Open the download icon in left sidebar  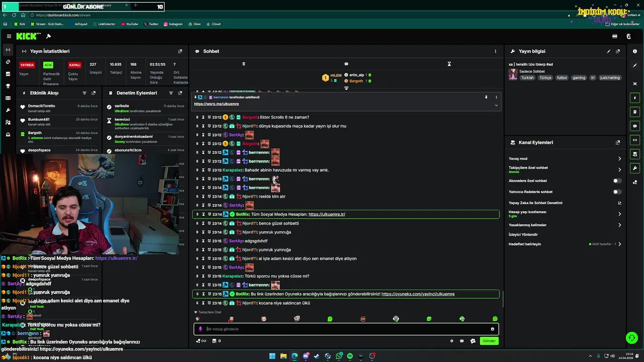[x=8, y=134]
